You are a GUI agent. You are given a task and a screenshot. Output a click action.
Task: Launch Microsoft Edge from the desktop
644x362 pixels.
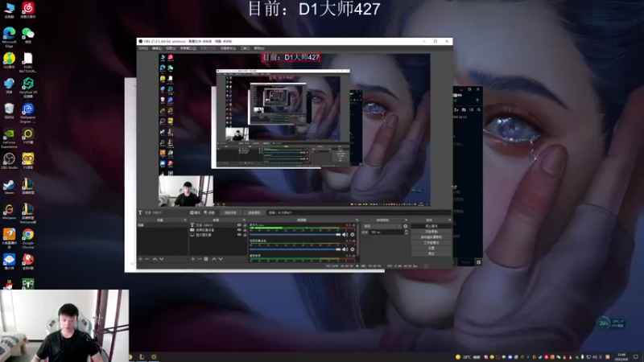point(9,37)
